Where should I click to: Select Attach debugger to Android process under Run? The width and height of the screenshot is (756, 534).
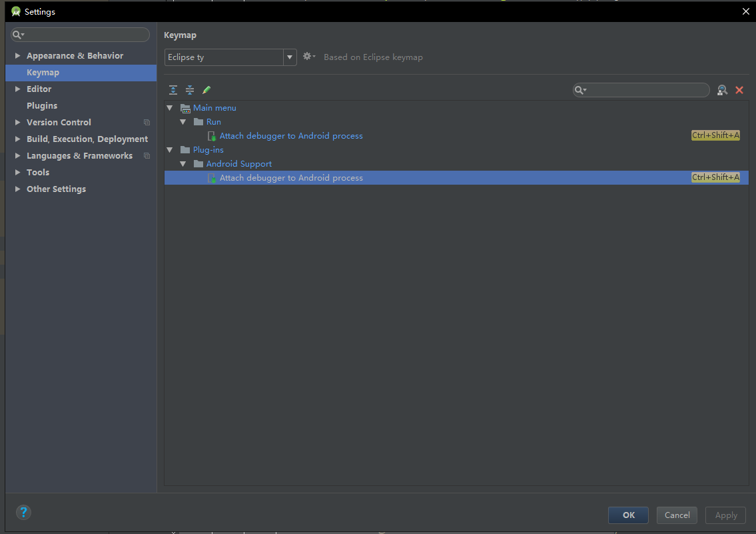pyautogui.click(x=291, y=136)
